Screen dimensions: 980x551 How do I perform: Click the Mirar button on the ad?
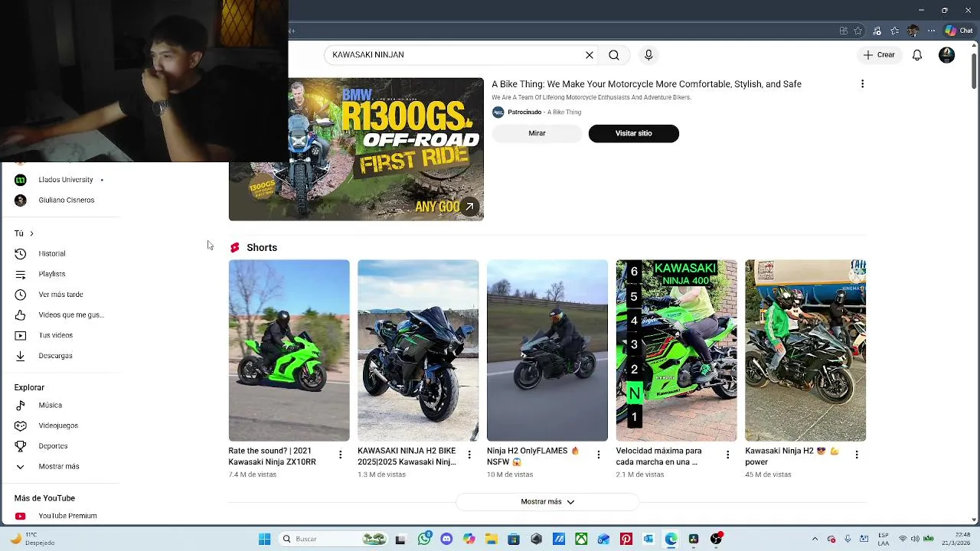tap(537, 133)
